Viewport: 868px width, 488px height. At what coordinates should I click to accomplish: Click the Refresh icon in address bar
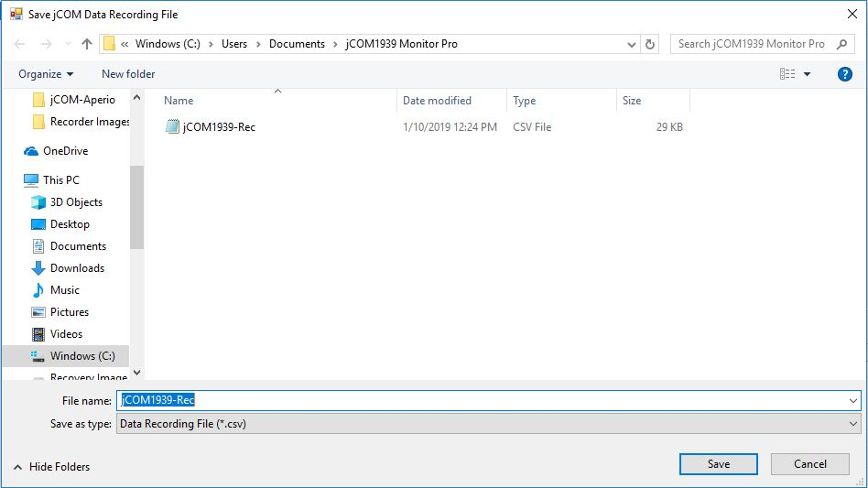tap(650, 44)
